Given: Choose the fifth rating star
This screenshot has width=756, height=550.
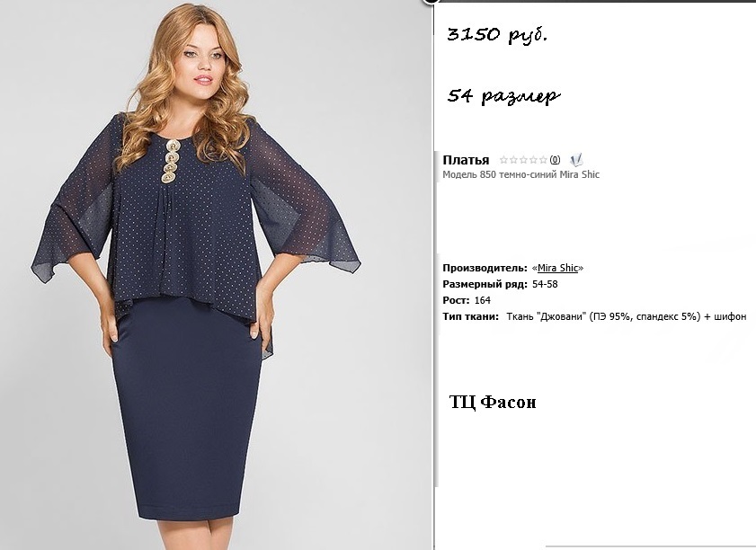Looking at the screenshot, I should 543,160.
